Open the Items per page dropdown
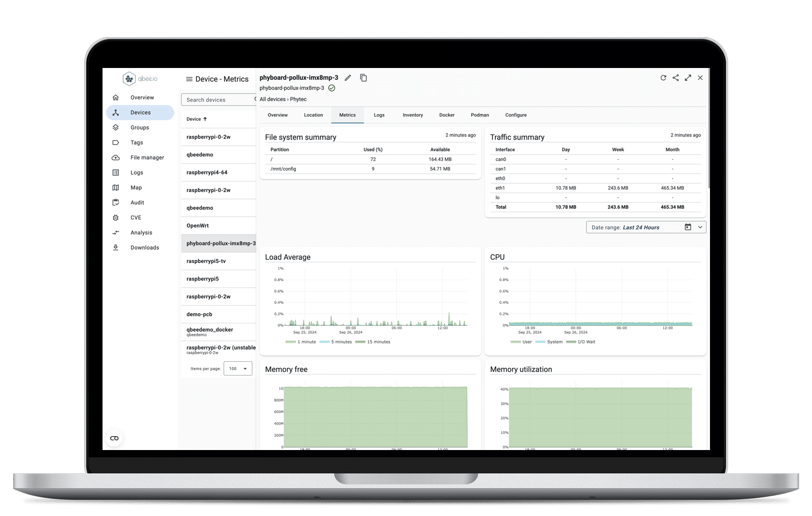812x516 pixels. (238, 369)
